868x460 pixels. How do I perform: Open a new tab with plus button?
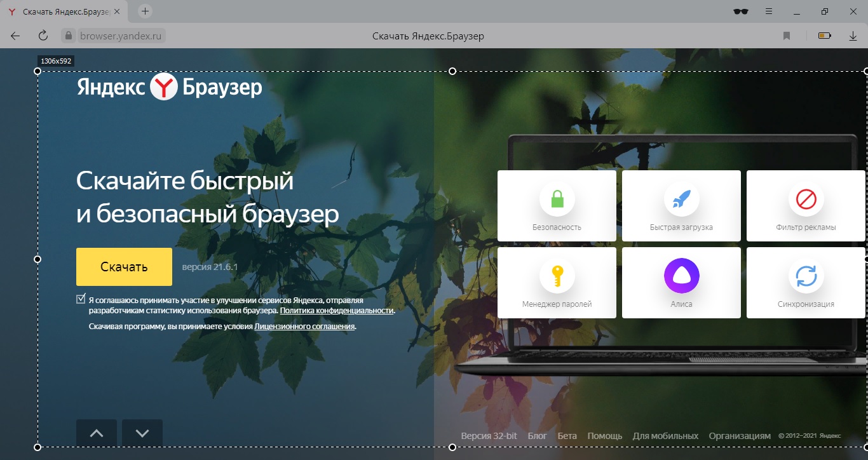pyautogui.click(x=146, y=11)
